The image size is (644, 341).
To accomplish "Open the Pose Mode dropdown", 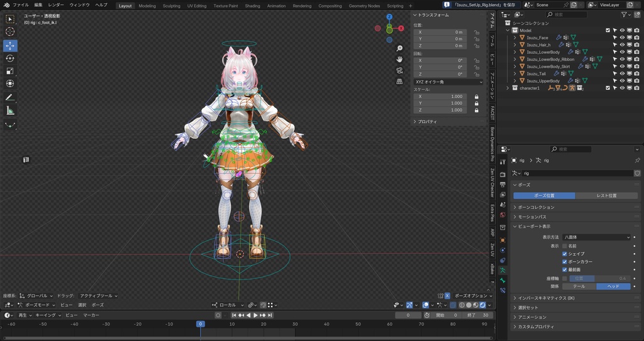I will point(36,305).
